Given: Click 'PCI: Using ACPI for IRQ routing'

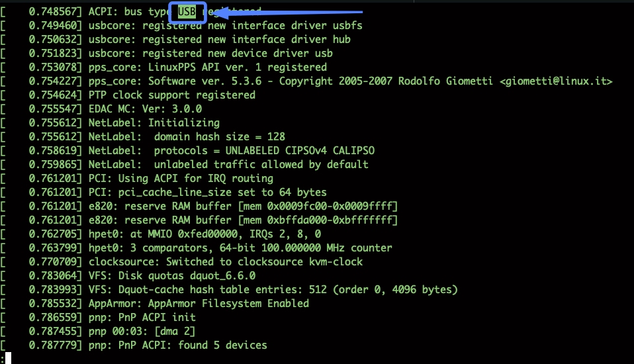Looking at the screenshot, I should pyautogui.click(x=180, y=178).
